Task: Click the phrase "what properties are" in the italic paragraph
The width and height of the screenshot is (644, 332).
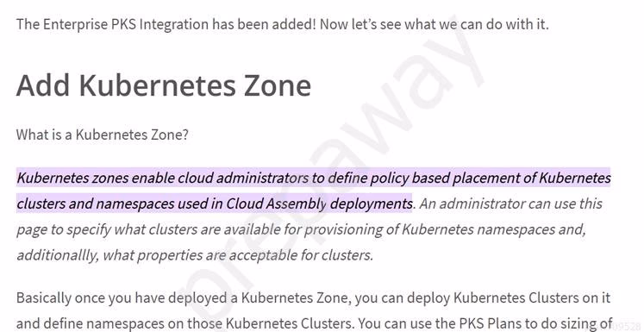Action: coord(164,255)
